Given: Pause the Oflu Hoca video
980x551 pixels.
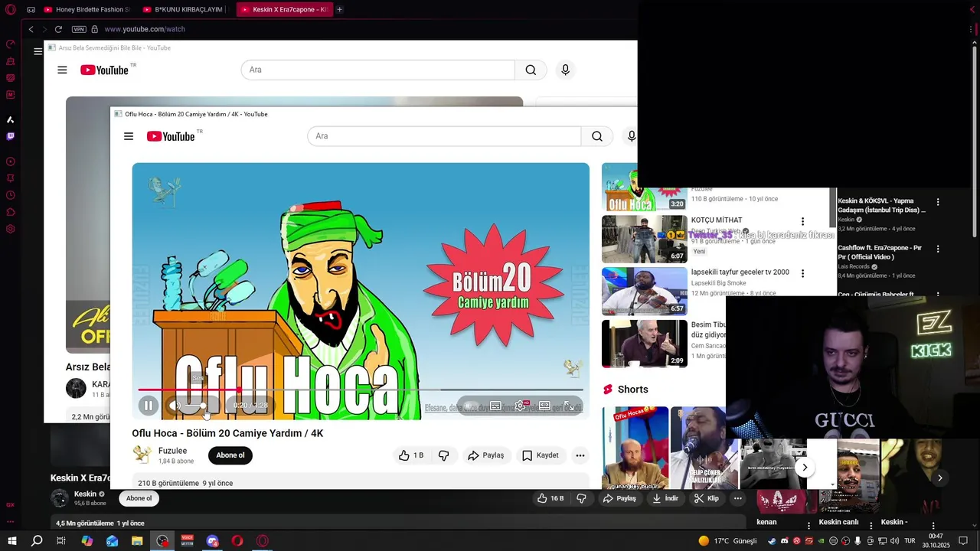Looking at the screenshot, I should 149,406.
